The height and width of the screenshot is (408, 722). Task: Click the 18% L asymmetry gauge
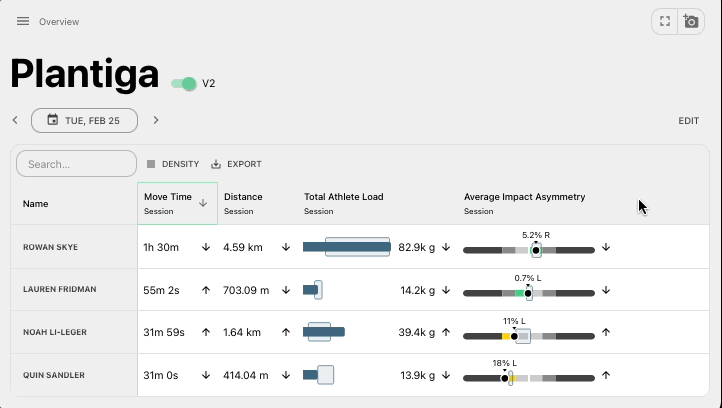click(529, 378)
